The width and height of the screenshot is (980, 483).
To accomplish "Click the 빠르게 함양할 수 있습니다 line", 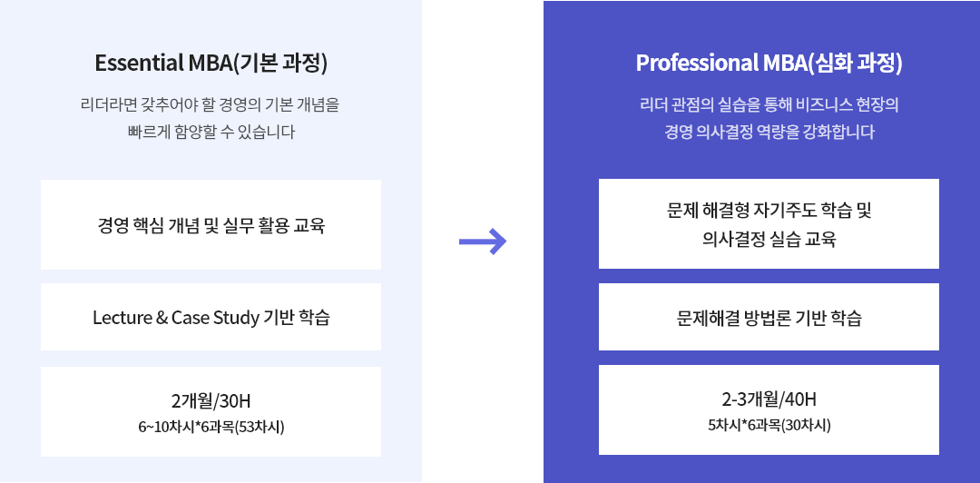I will pos(211,133).
